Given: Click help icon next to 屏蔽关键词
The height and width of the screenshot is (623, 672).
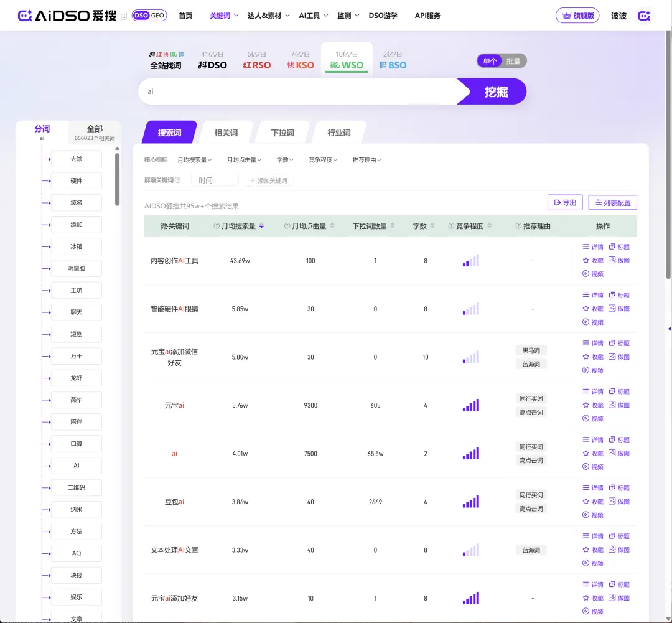Looking at the screenshot, I should click(x=177, y=180).
